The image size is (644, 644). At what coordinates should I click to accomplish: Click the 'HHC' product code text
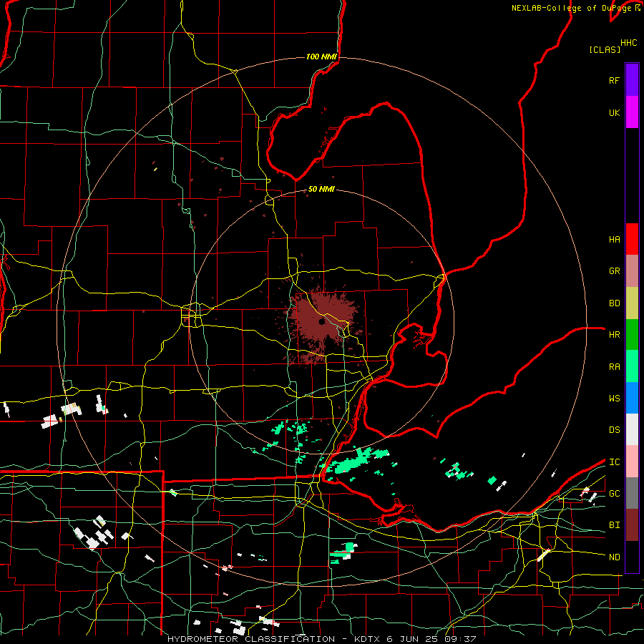(x=629, y=43)
